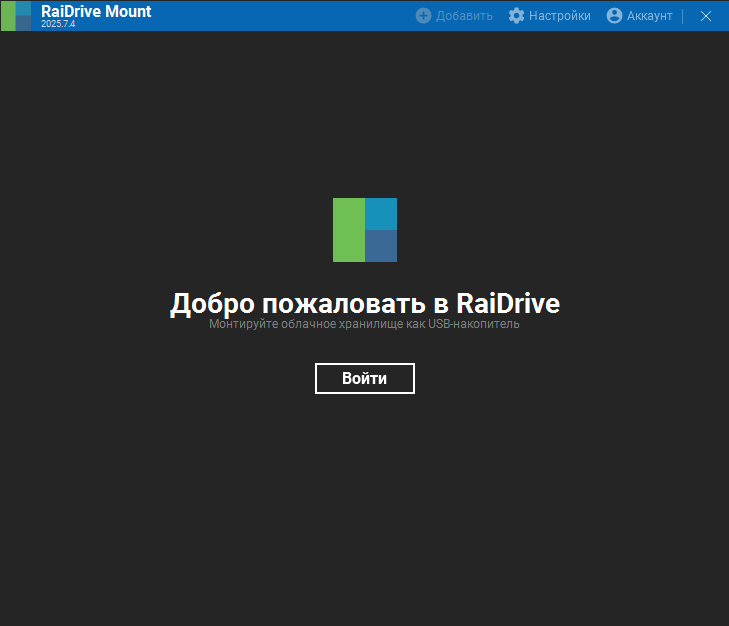The height and width of the screenshot is (626, 729).
Task: Open the Настройки menu label
Action: pos(560,16)
